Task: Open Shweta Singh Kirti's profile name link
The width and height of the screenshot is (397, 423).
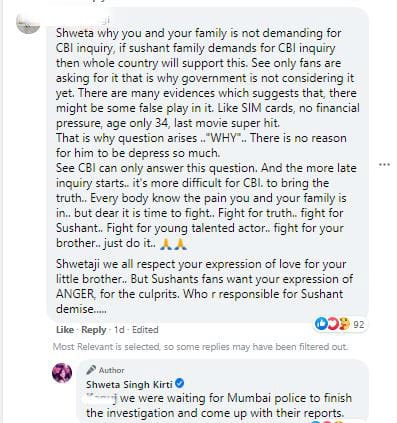Action: click(x=129, y=384)
